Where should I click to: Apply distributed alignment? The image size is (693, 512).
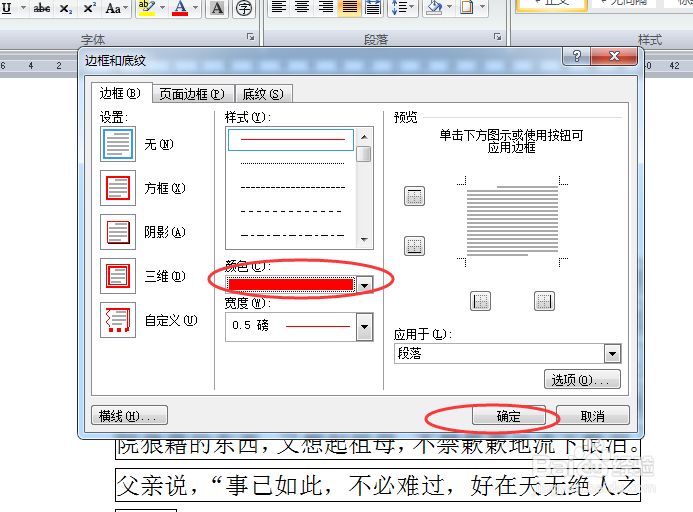coord(373,8)
